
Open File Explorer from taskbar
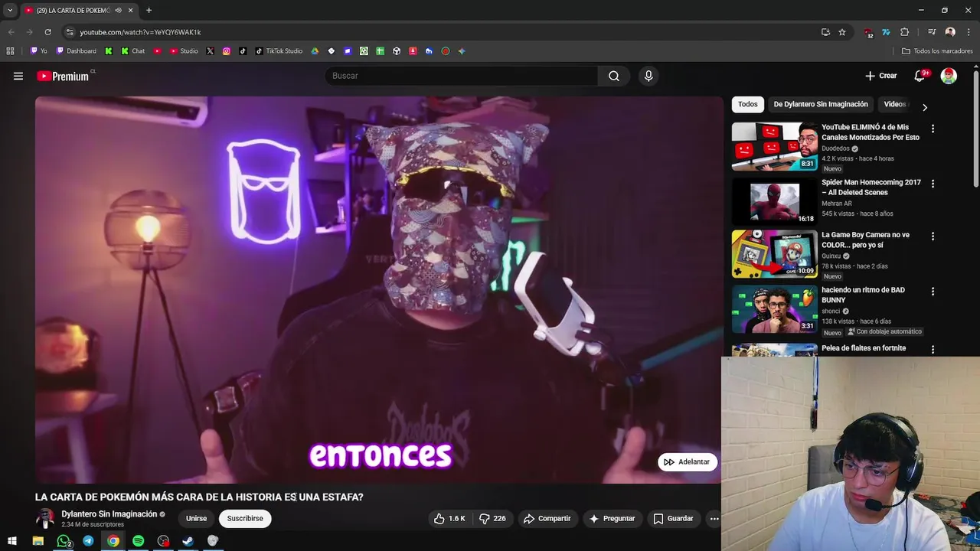pyautogui.click(x=38, y=541)
